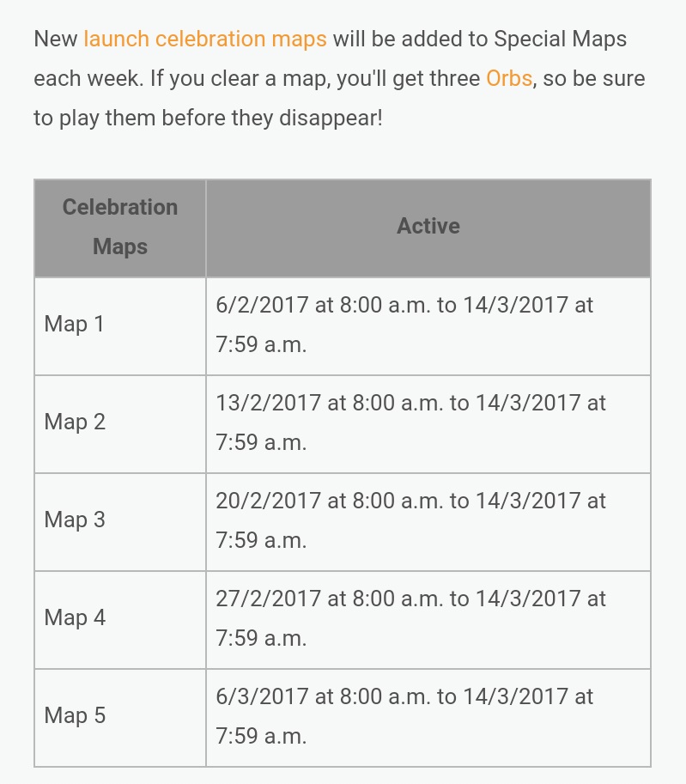Click 'Special Maps' text in the paragraph
The image size is (686, 784).
click(560, 39)
